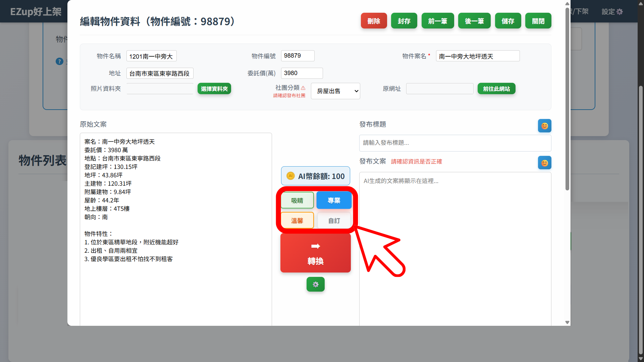Go to next record with 後一筆
Image resolution: width=644 pixels, height=362 pixels.
474,21
